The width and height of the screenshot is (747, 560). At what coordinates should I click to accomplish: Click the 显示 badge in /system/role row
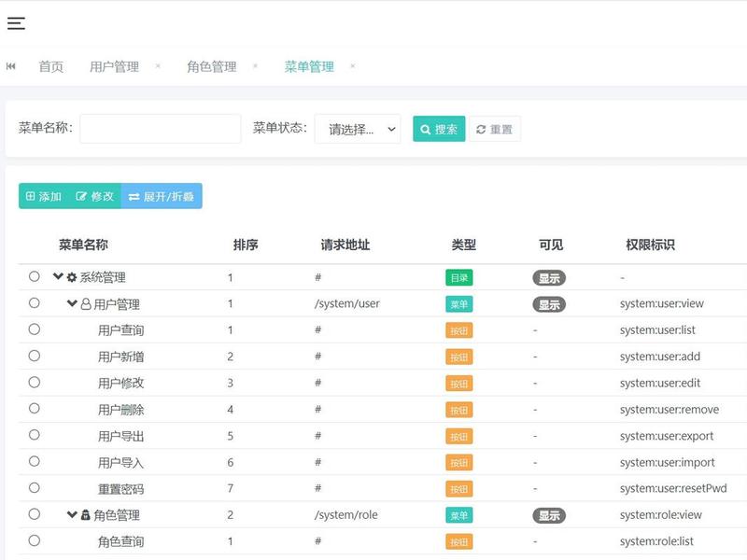pos(549,516)
